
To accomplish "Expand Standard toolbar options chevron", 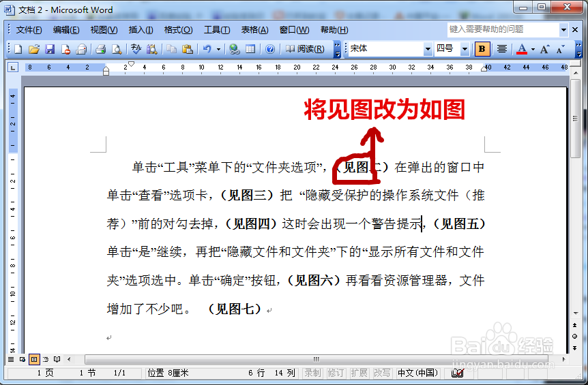I will 337,50.
